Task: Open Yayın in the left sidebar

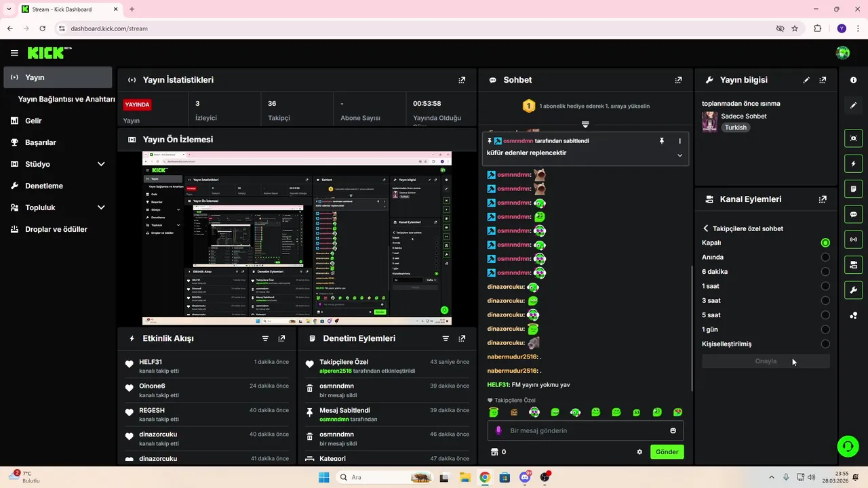Action: pyautogui.click(x=58, y=77)
